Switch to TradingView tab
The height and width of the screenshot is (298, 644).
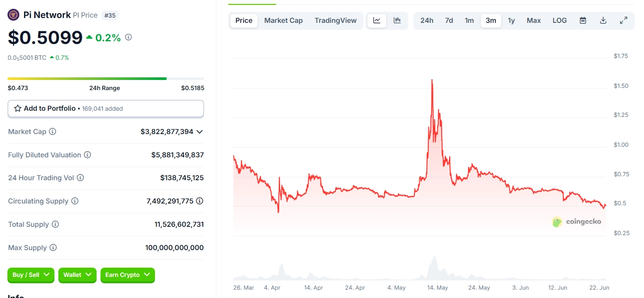pyautogui.click(x=336, y=20)
